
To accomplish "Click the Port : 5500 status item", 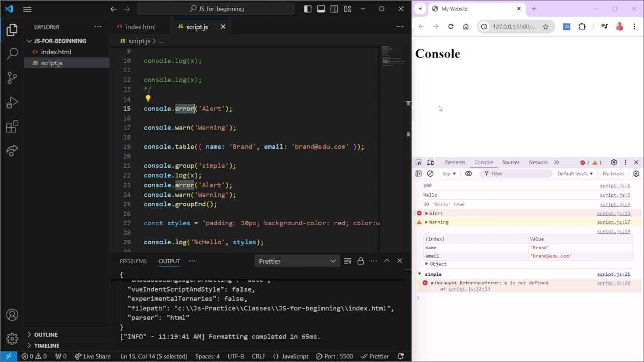I will 334,356.
